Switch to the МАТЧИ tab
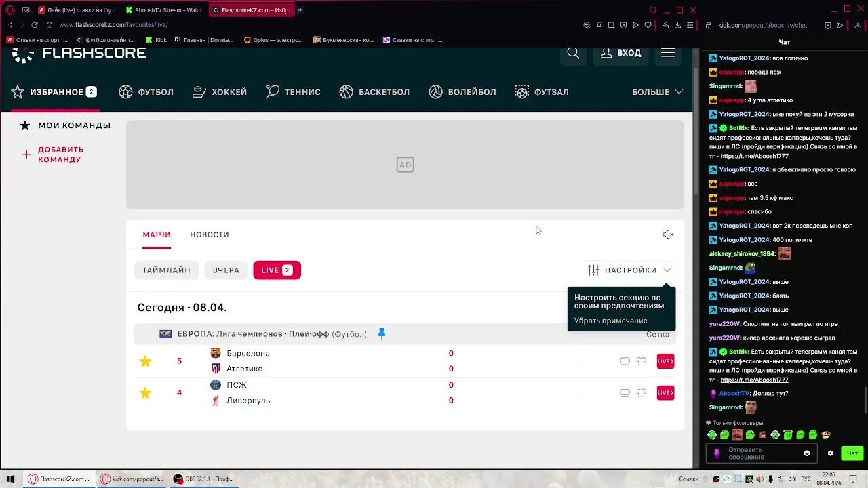Image resolution: width=868 pixels, height=488 pixels. pos(157,235)
